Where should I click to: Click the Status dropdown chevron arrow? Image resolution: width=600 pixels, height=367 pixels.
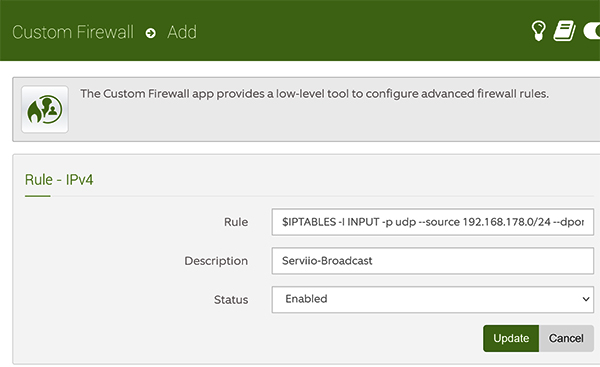point(585,299)
